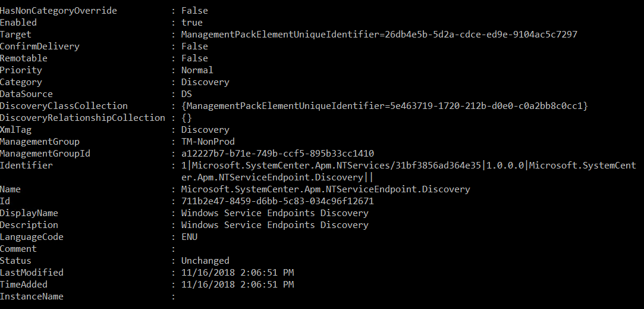Click the LastModified timestamp value
The image size is (644, 309).
coord(237,273)
